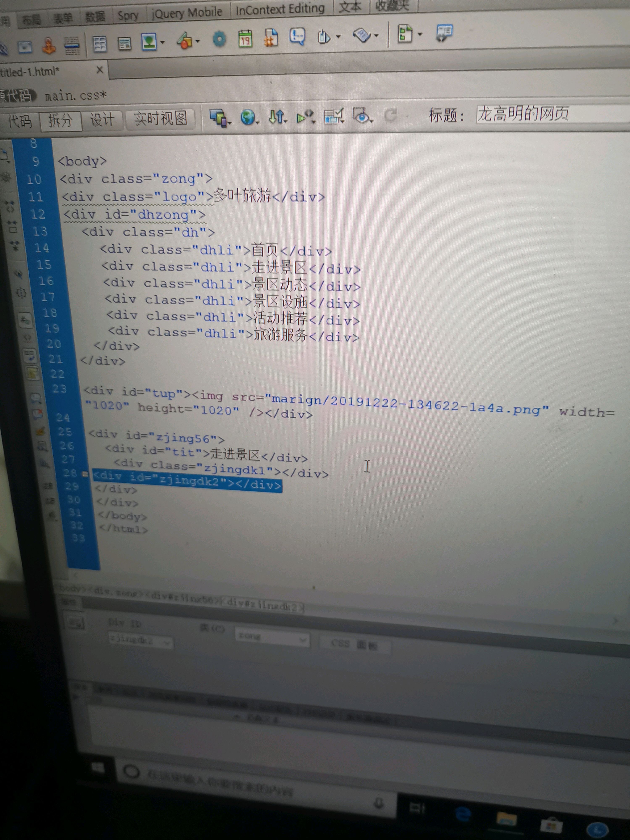Close the Untitled-1.html document tab

(100, 70)
